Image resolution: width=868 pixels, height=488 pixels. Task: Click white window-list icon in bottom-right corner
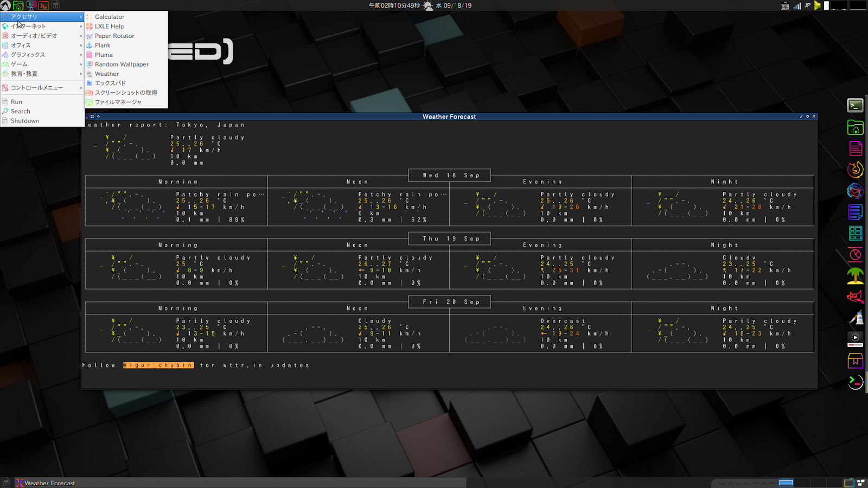[x=861, y=482]
